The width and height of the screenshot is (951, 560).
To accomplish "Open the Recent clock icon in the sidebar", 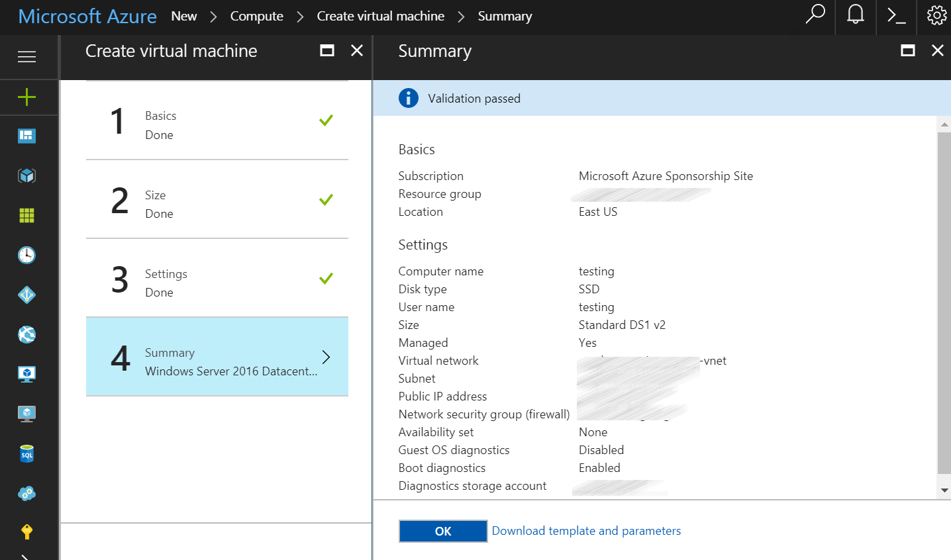I will pyautogui.click(x=26, y=255).
